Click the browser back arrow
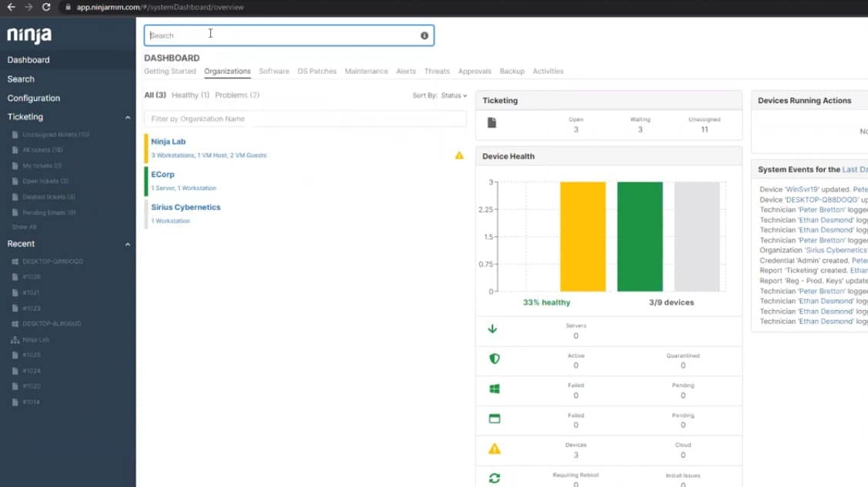 pyautogui.click(x=11, y=7)
